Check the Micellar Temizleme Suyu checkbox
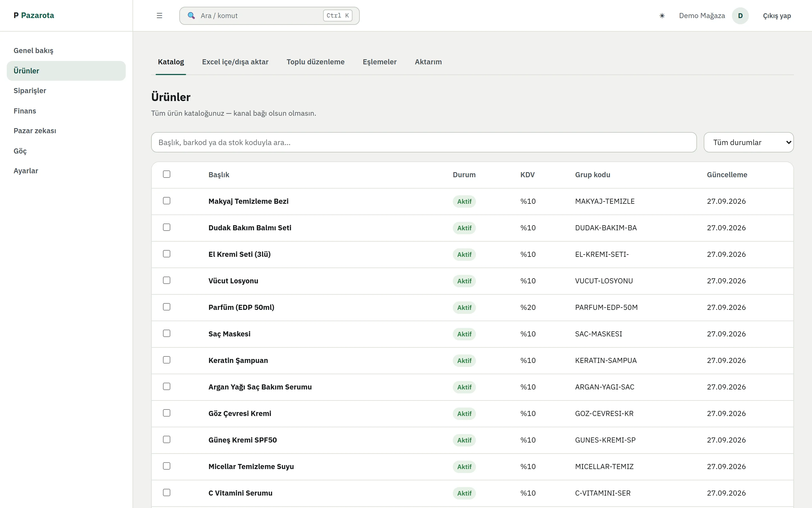Viewport: 812px width, 508px height. pyautogui.click(x=166, y=466)
